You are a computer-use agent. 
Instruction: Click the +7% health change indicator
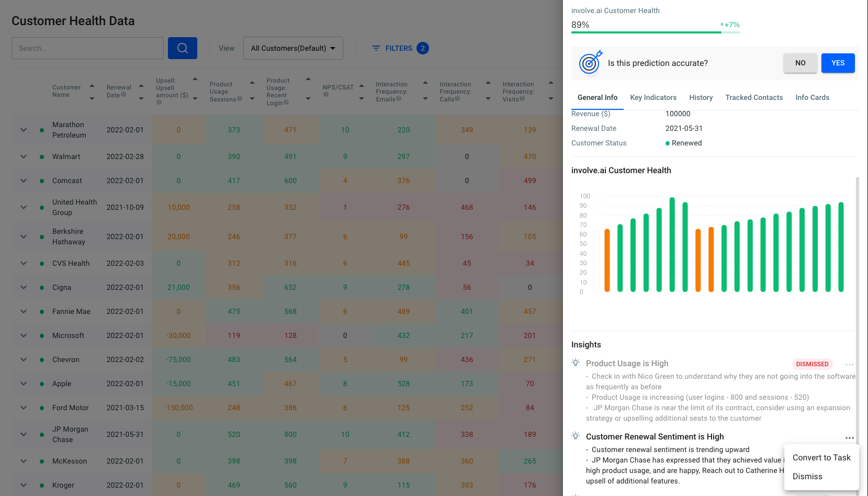(730, 25)
